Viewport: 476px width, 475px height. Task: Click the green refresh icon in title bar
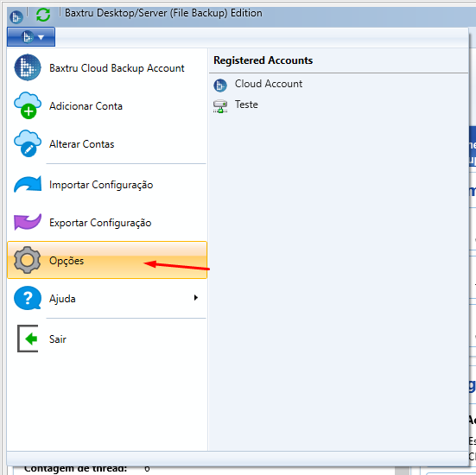(43, 15)
